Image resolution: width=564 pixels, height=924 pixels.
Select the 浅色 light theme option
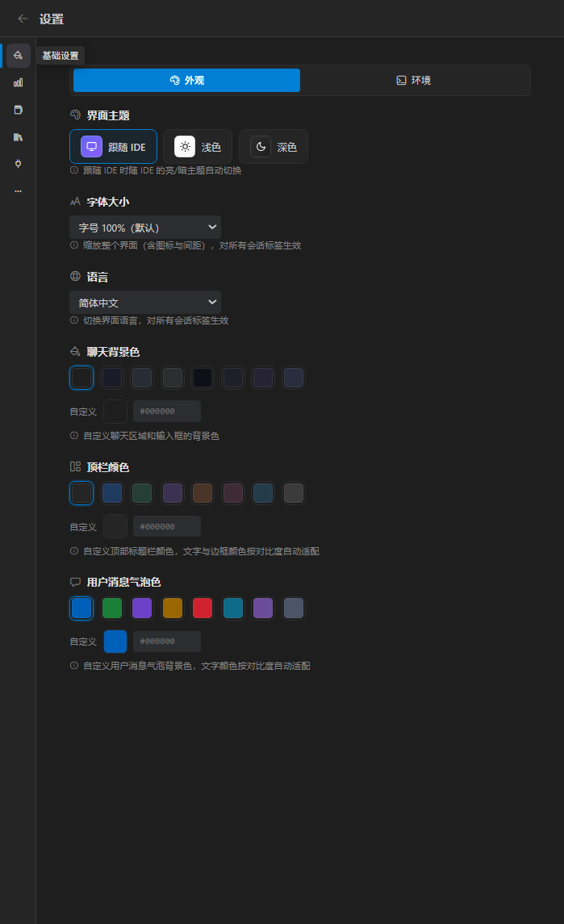click(x=198, y=147)
